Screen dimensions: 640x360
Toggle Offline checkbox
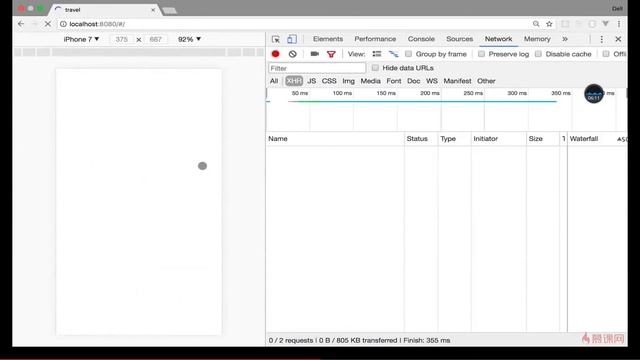(606, 54)
